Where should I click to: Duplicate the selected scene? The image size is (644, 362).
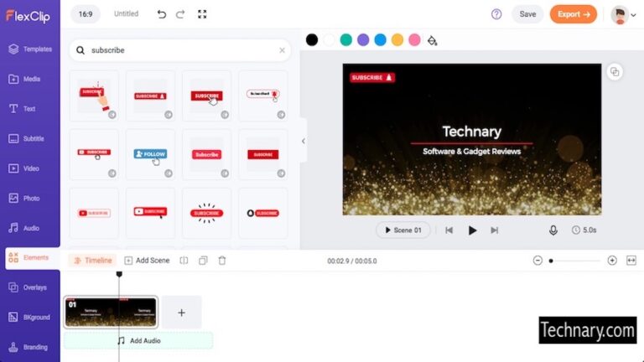(203, 261)
